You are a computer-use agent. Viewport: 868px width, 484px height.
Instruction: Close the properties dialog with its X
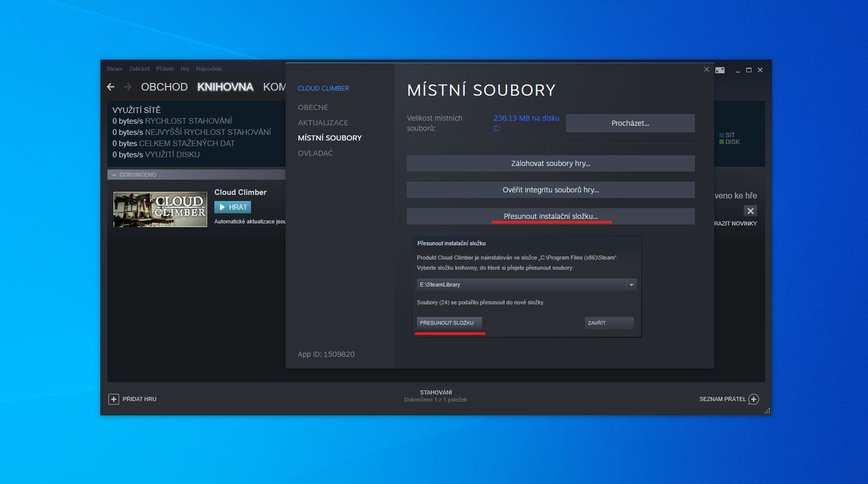707,69
